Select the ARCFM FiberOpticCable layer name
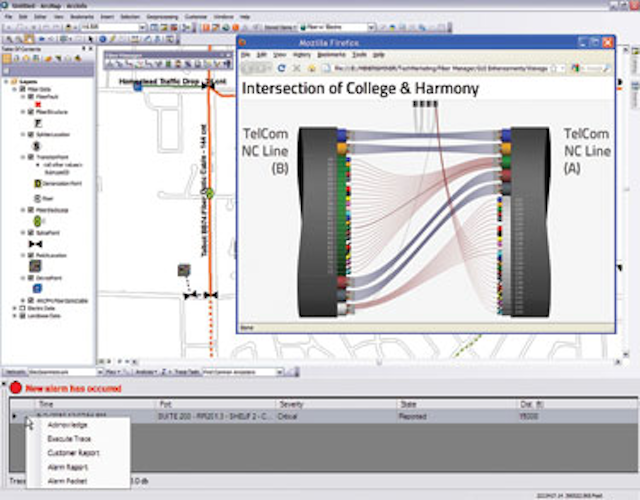 (62, 301)
